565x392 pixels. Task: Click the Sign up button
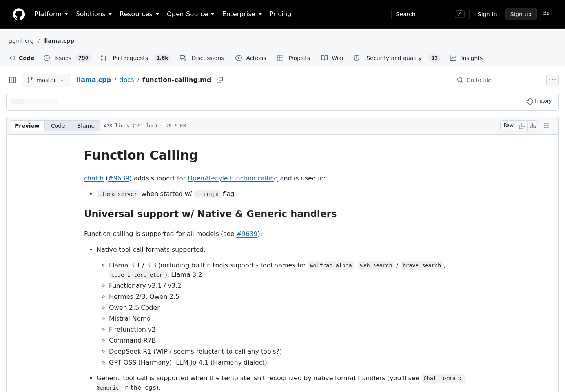[521, 14]
